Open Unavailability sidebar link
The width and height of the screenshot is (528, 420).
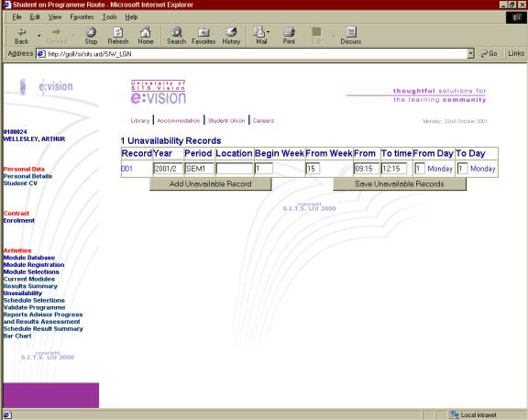(x=23, y=293)
